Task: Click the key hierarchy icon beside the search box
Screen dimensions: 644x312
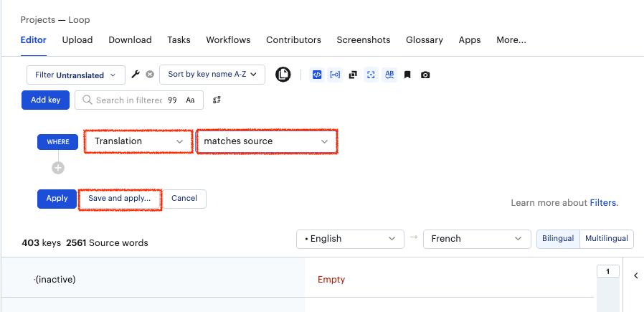Action: (217, 100)
